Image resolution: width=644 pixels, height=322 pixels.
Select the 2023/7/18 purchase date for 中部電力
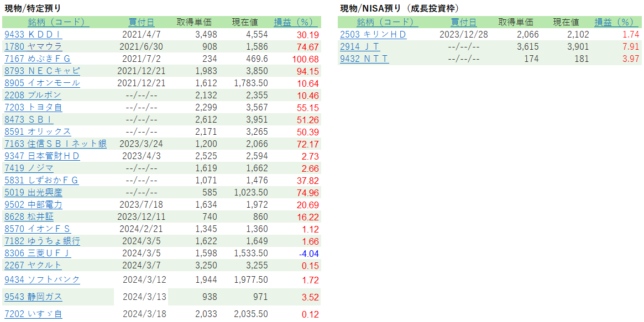coord(142,205)
